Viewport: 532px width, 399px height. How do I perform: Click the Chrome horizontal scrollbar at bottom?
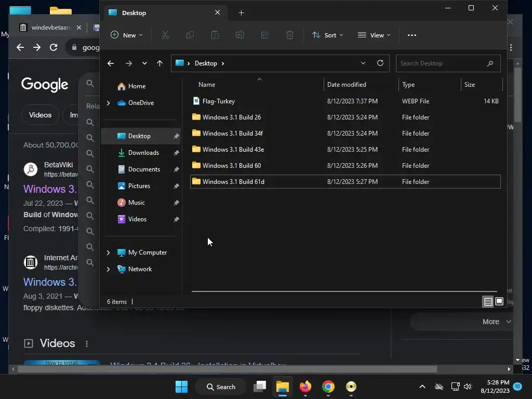[228, 369]
